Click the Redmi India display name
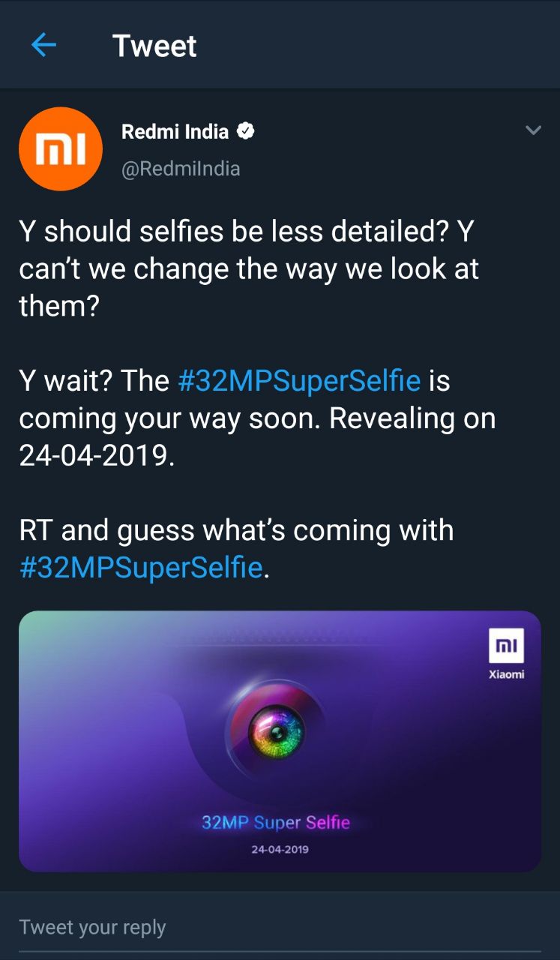560x960 pixels. coord(175,132)
